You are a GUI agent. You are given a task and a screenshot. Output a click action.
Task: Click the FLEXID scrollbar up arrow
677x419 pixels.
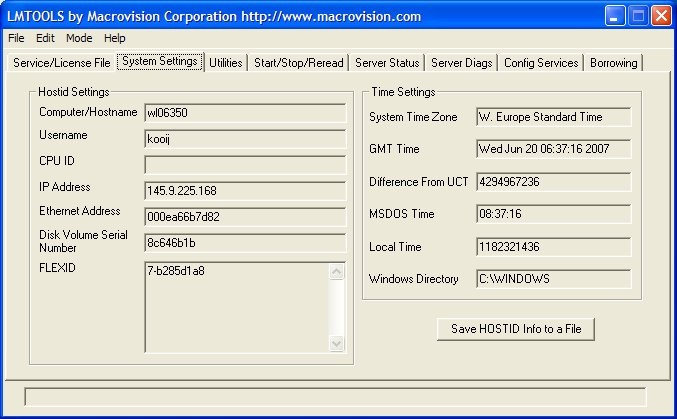tap(336, 272)
